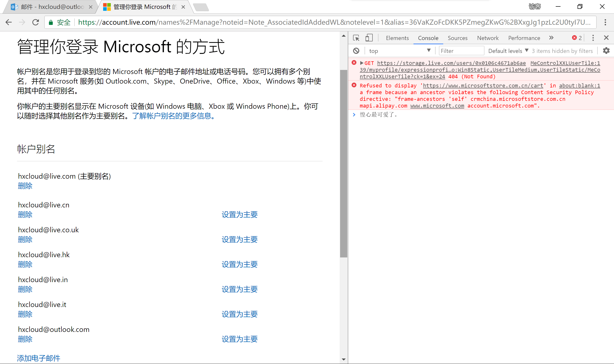Open DevTools three-dot customize menu
Viewport: 614px width, 364px height.
click(593, 38)
